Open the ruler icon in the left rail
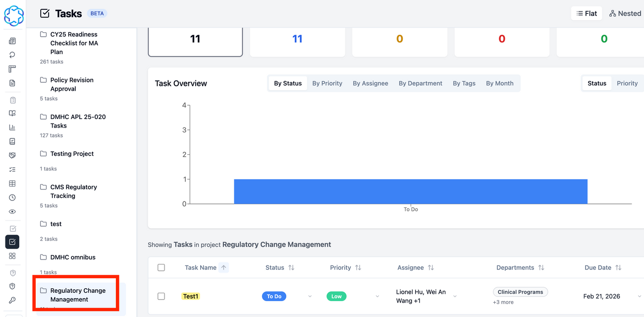Image resolution: width=644 pixels, height=317 pixels. (12, 69)
